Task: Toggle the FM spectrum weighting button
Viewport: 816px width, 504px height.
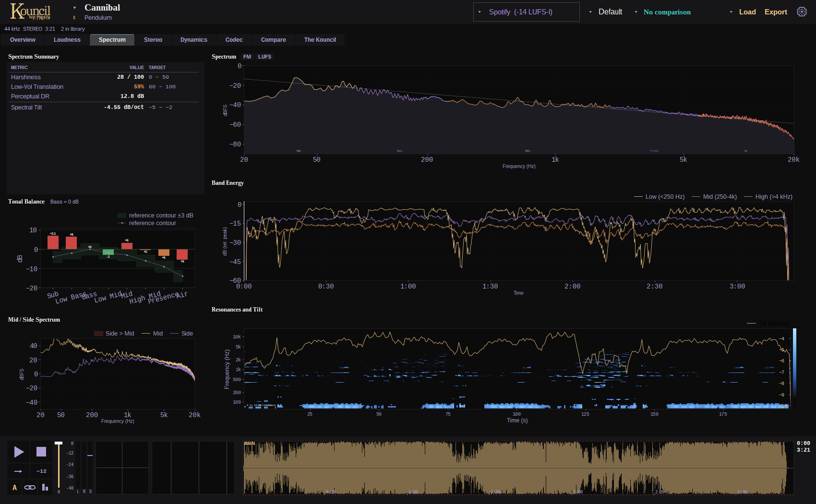Action: click(247, 57)
